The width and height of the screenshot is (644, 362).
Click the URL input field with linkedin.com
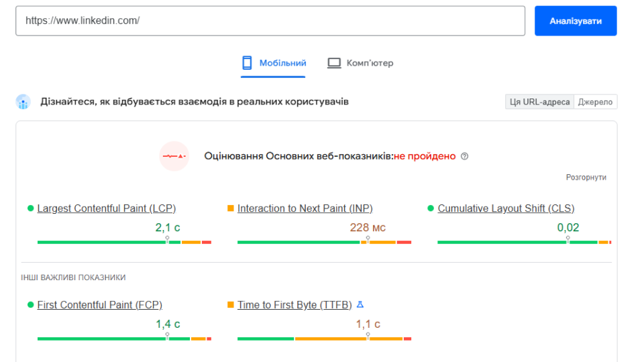270,21
